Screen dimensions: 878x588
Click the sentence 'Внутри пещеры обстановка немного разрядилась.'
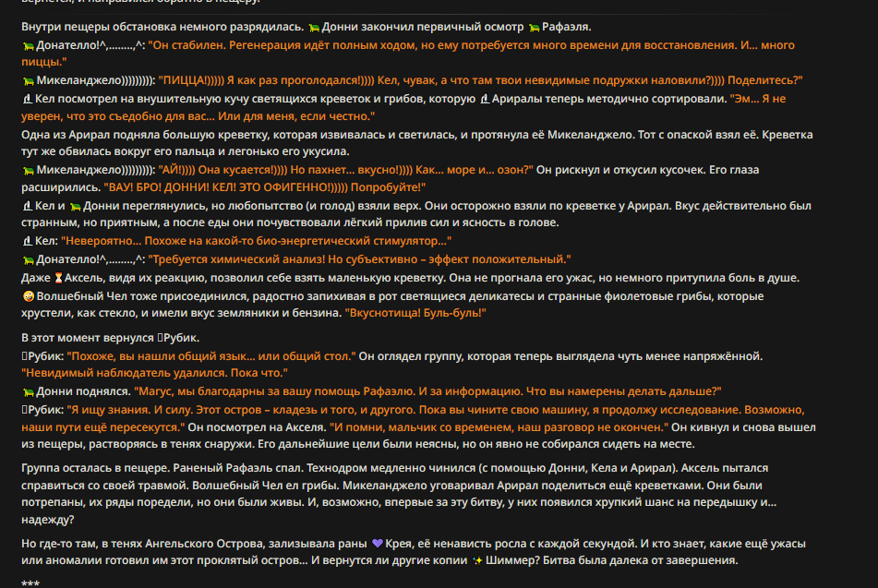pyautogui.click(x=162, y=27)
